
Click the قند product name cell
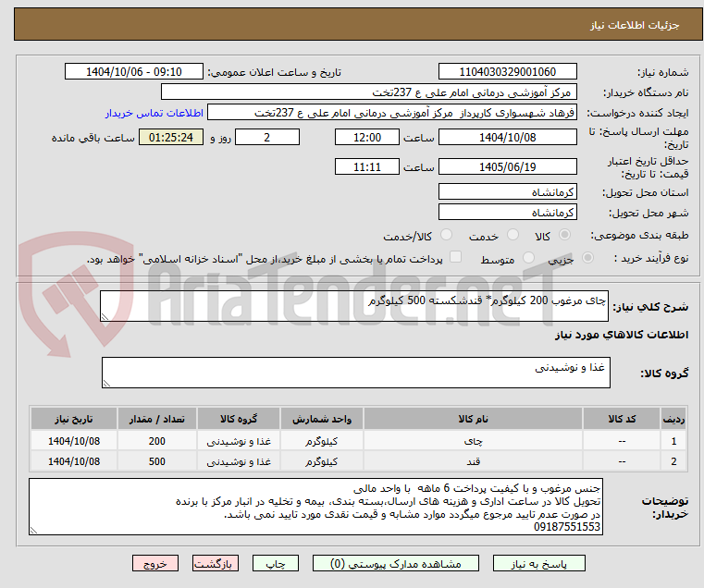474,461
